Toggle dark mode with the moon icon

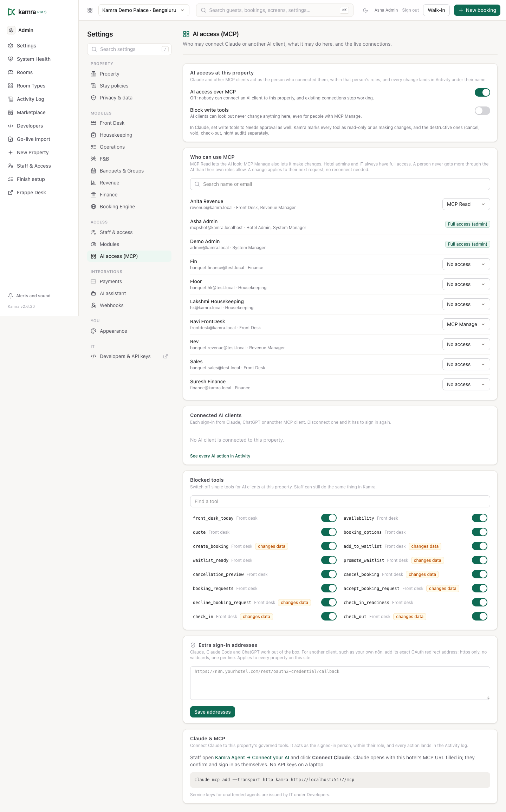click(365, 10)
